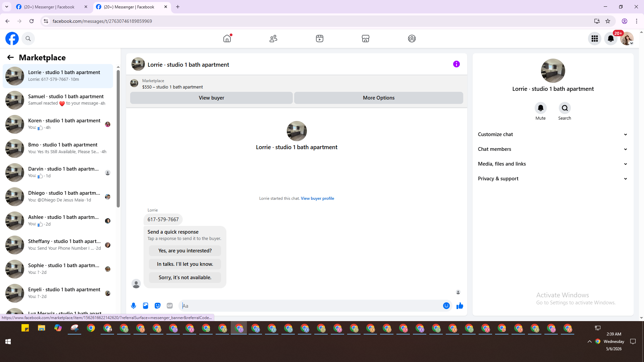Send a voice clip with the microphone
The width and height of the screenshot is (644, 362).
(x=133, y=306)
